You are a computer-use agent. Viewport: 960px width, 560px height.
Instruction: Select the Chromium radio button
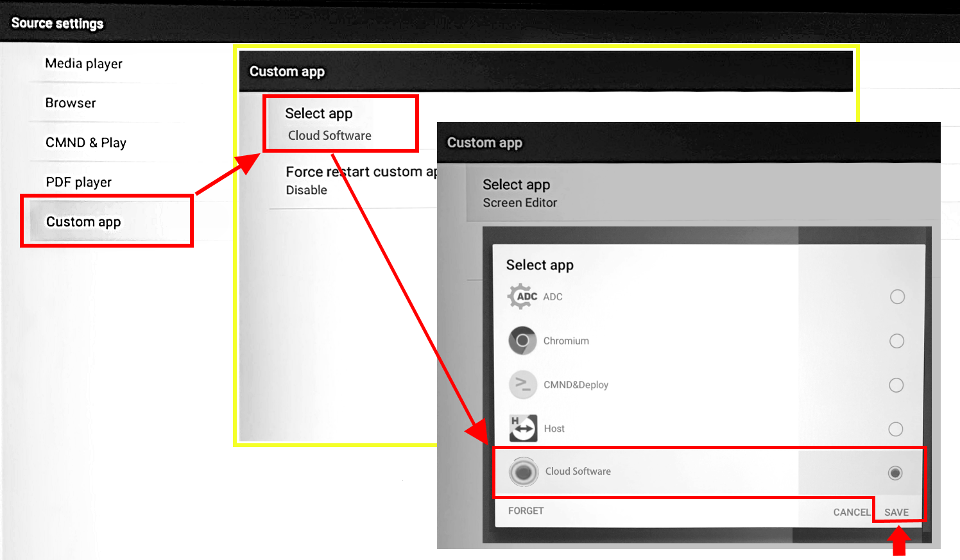(x=896, y=341)
